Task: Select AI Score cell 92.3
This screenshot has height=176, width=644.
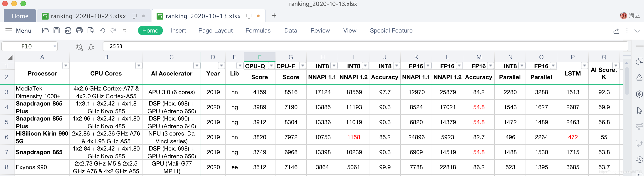Action: point(604,92)
